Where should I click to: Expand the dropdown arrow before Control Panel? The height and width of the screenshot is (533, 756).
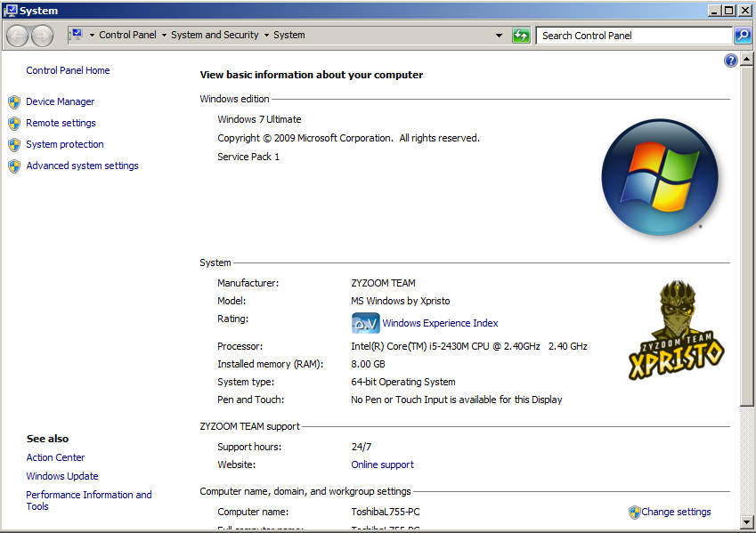(x=92, y=36)
